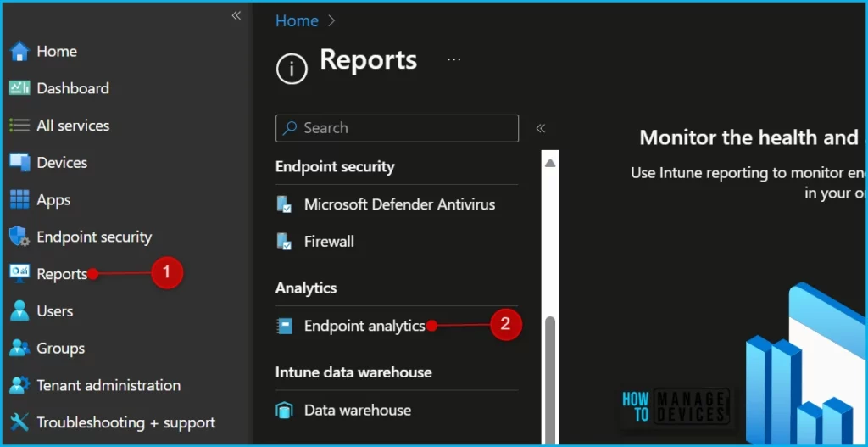Open Troubleshooting + support in sidebar
868x447 pixels.
pos(126,422)
